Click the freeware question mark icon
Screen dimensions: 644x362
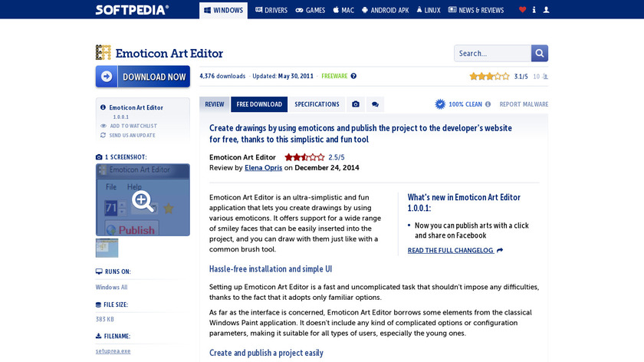tap(353, 76)
